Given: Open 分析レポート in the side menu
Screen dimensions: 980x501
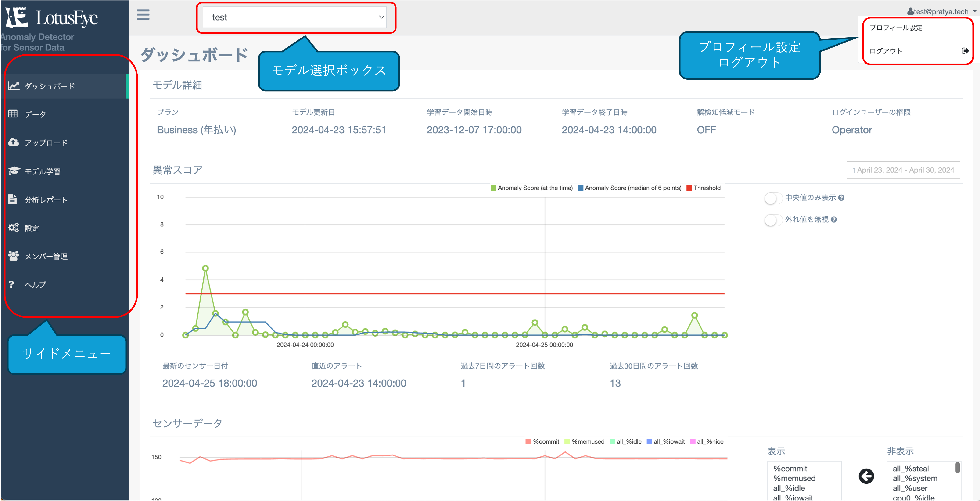Looking at the screenshot, I should click(65, 199).
